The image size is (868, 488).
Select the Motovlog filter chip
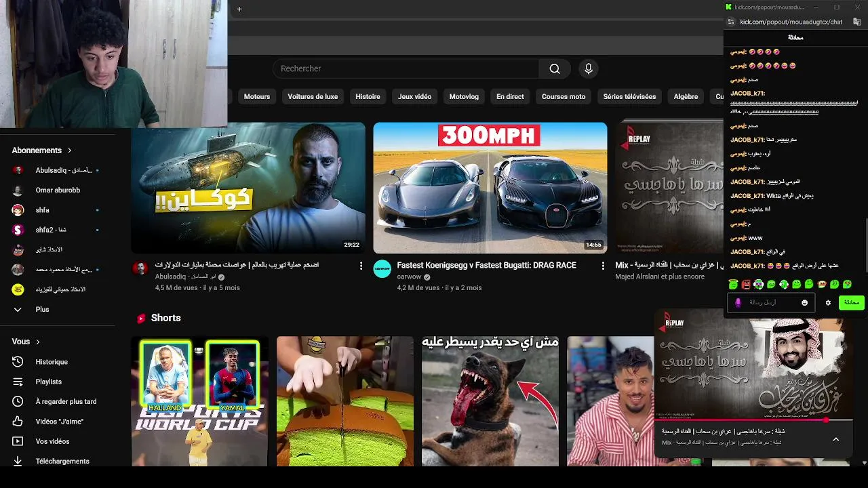pyautogui.click(x=464, y=96)
